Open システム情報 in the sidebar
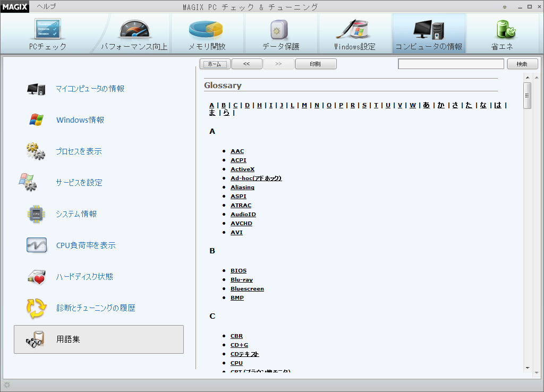Viewport: 544px width, 392px height. [76, 214]
